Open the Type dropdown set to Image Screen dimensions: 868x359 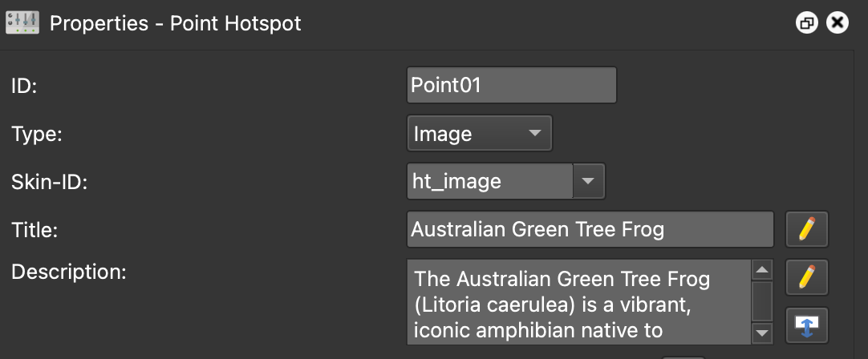pos(480,133)
